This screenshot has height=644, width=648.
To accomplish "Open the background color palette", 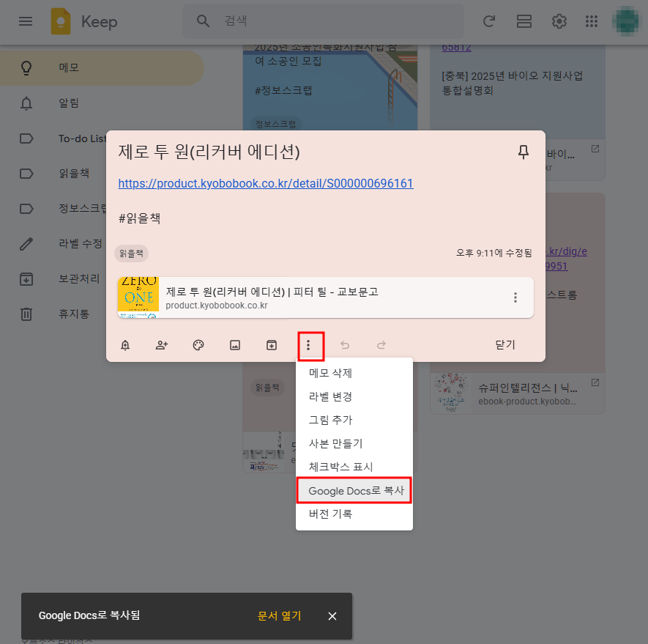I will pyautogui.click(x=198, y=345).
